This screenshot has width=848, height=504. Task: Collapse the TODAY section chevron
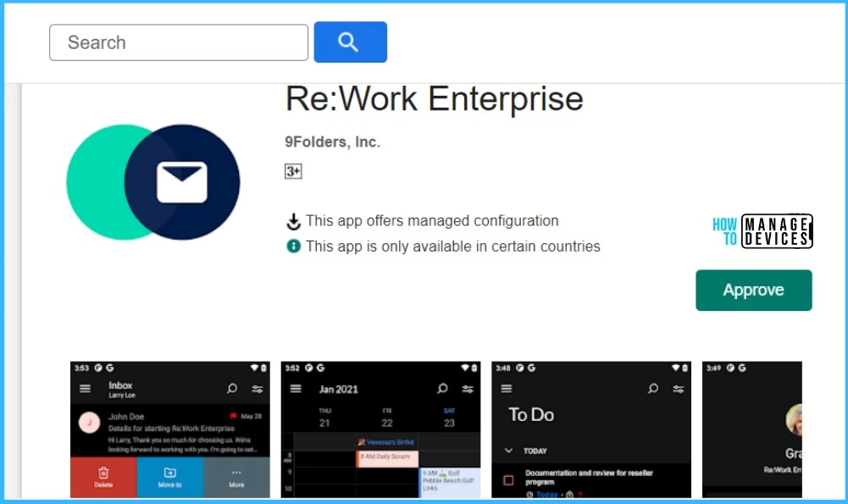coord(508,451)
